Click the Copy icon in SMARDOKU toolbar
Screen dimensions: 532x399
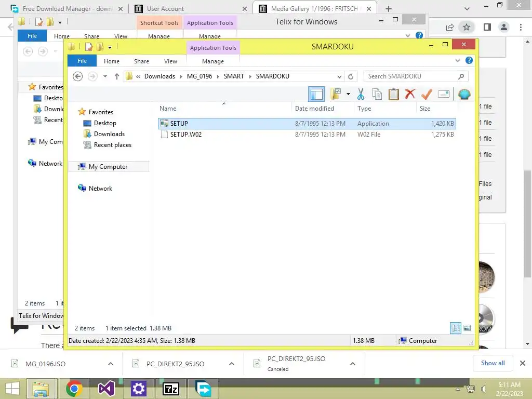click(377, 94)
